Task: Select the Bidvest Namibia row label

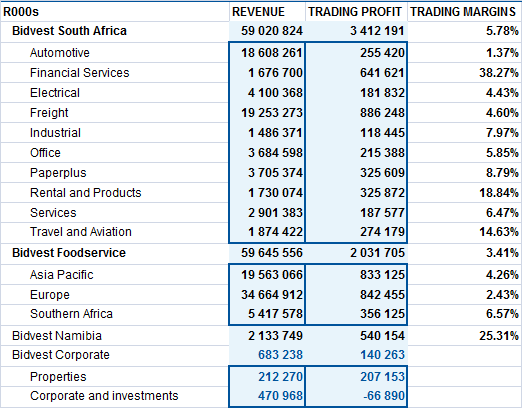Action: tap(57, 336)
